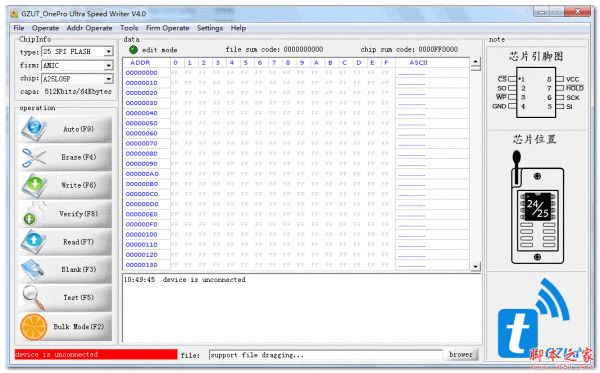The width and height of the screenshot is (600, 373).
Task: Click address row 00000050
Action: pos(142,123)
